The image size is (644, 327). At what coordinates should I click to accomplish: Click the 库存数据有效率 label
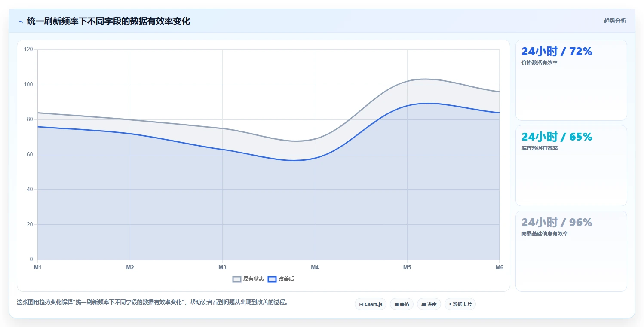click(x=539, y=148)
